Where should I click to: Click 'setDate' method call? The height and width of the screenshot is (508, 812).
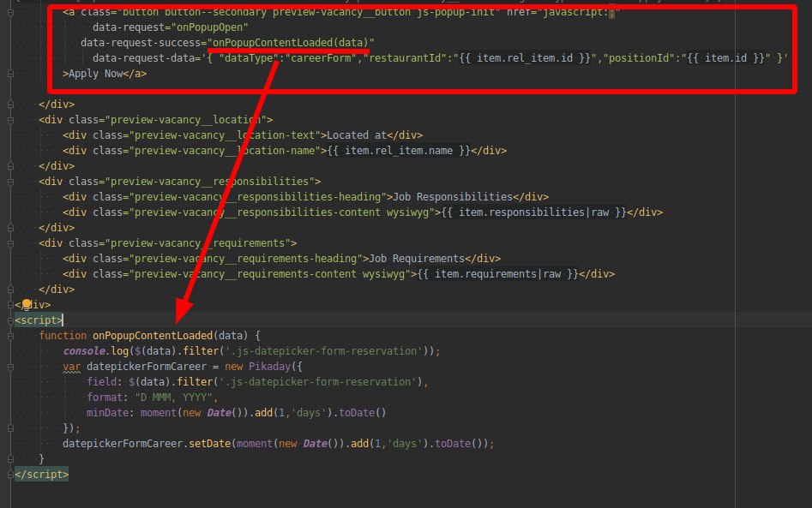point(210,444)
